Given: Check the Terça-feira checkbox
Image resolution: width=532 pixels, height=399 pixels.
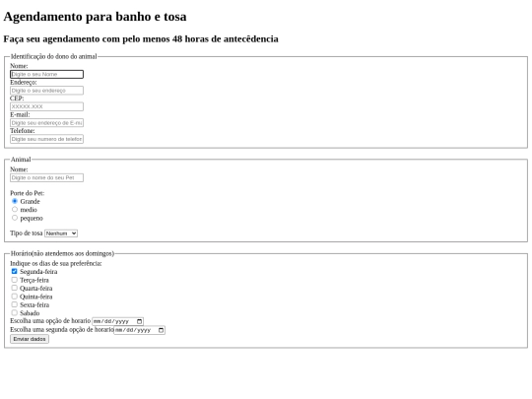Looking at the screenshot, I should [14, 280].
